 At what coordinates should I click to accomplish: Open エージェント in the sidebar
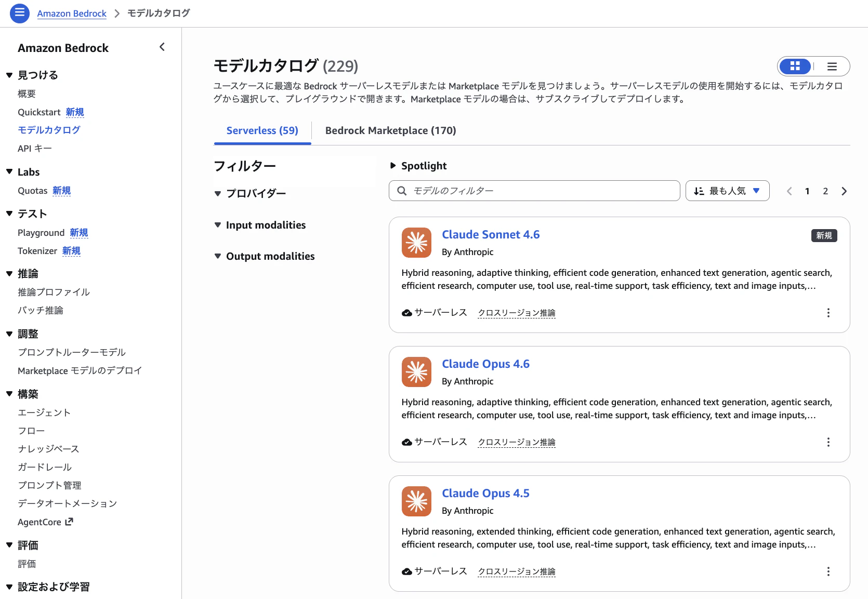[44, 412]
